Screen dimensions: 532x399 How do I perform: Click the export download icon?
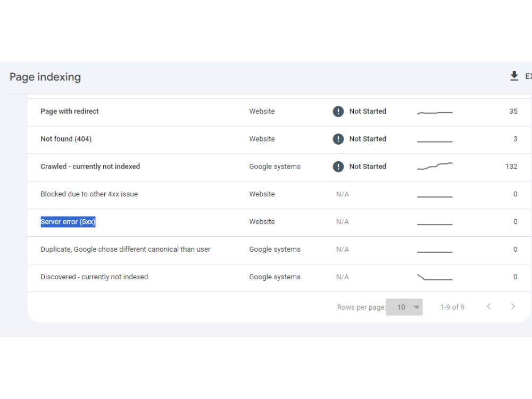click(514, 76)
